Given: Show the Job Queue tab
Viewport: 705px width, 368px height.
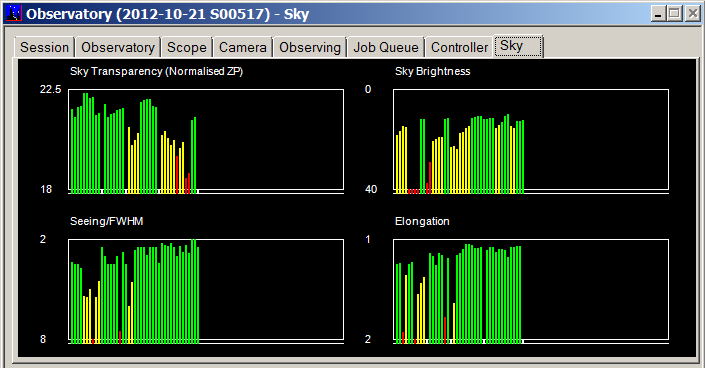Looking at the screenshot, I should pos(386,47).
